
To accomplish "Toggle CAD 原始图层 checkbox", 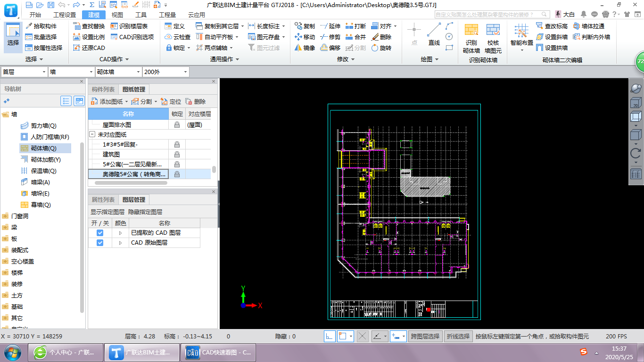I will (x=100, y=243).
